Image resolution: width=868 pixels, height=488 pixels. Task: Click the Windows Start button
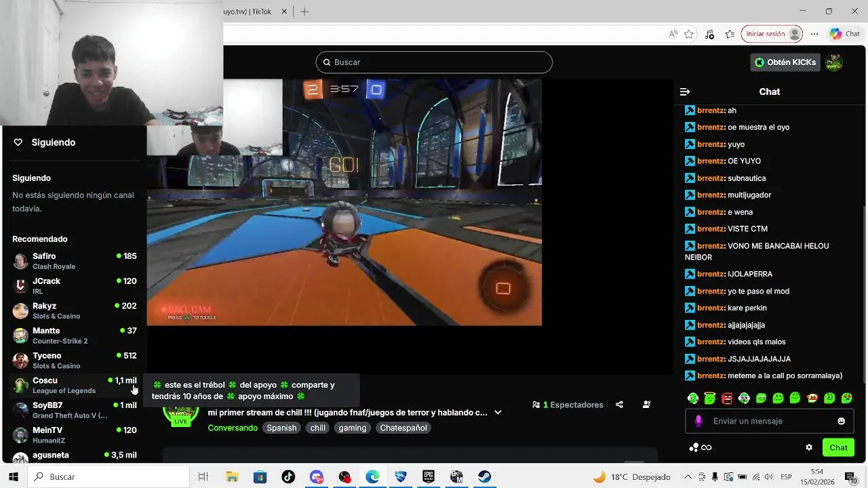(x=14, y=476)
